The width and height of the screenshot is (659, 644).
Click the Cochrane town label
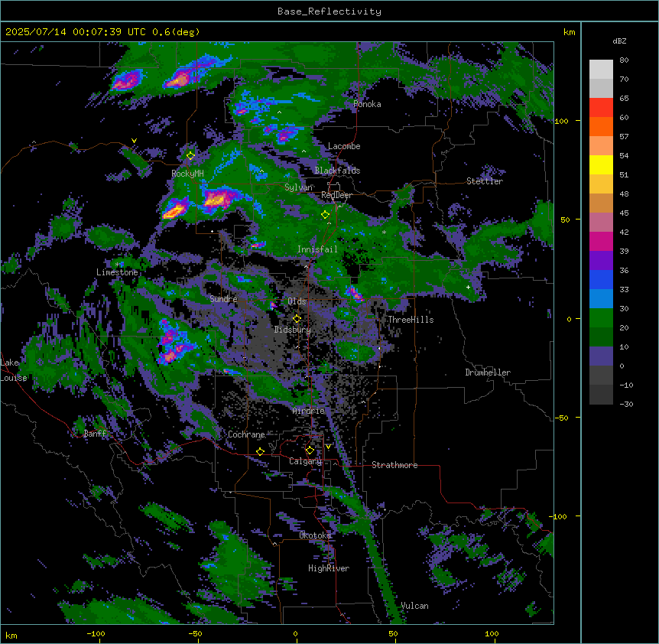point(246,434)
